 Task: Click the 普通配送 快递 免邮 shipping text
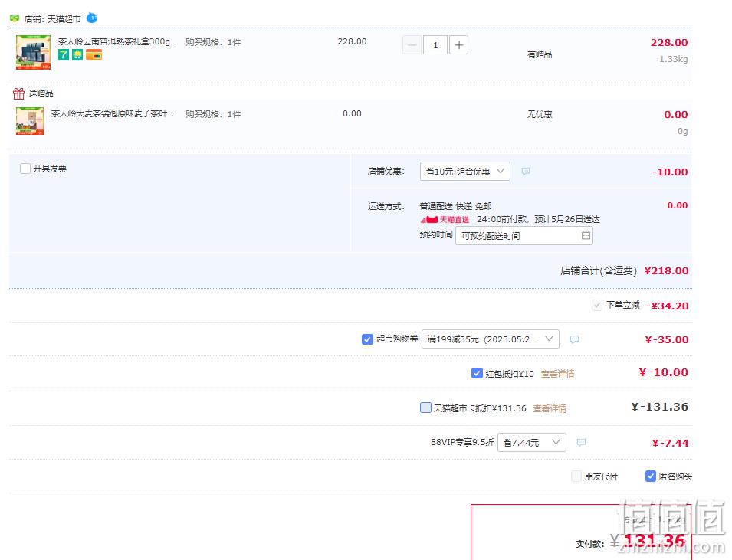455,206
